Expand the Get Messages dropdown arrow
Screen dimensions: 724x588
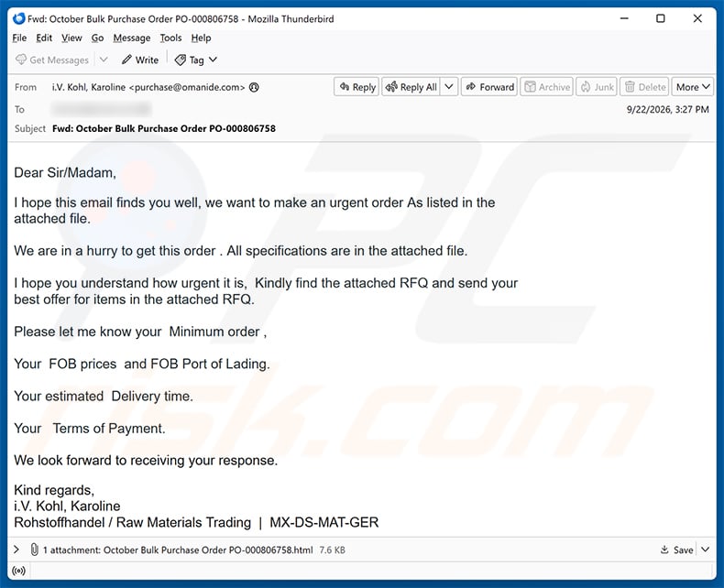tap(104, 60)
